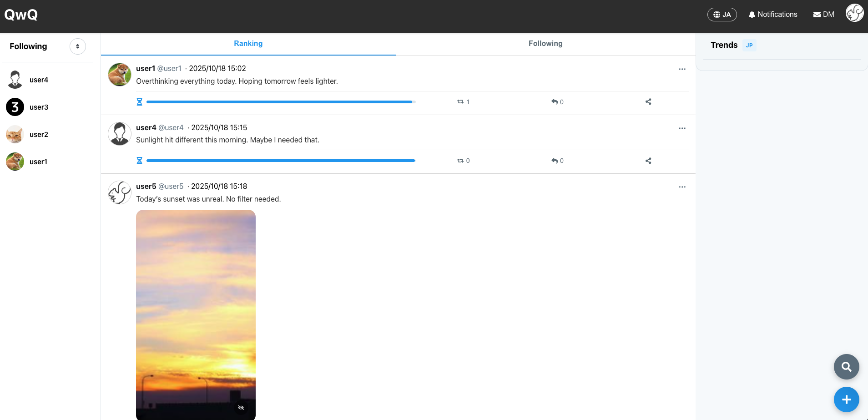
Task: Click the share icon on user4's post
Action: coord(648,161)
